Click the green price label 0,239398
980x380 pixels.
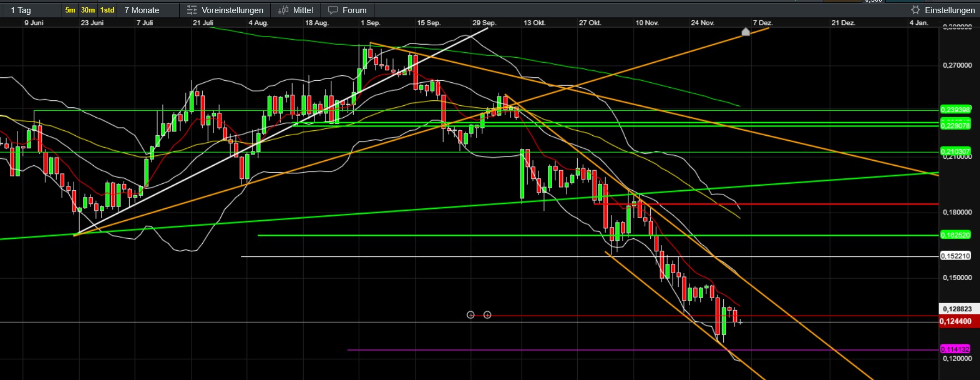pos(955,110)
